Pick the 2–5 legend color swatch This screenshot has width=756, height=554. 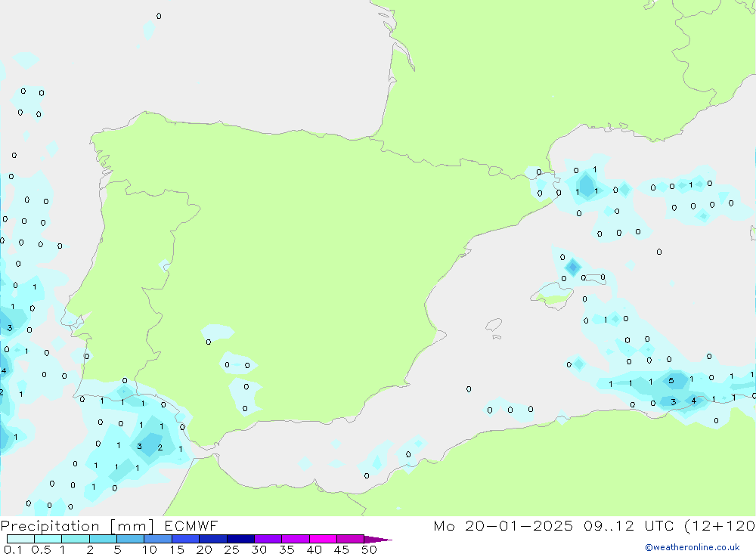point(103,539)
